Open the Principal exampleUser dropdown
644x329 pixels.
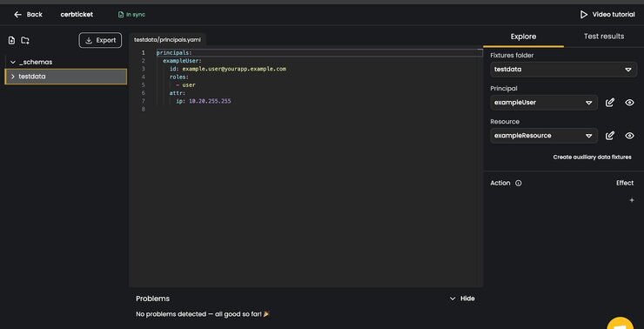544,103
